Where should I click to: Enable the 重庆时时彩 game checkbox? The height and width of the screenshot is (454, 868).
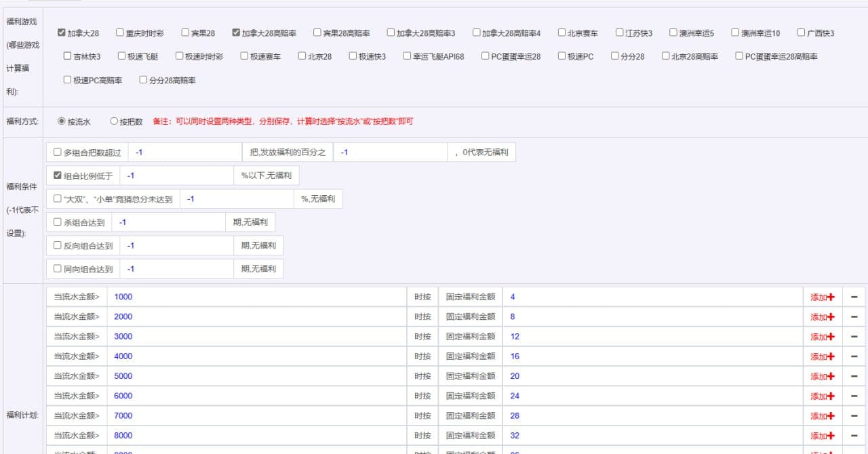click(x=120, y=33)
